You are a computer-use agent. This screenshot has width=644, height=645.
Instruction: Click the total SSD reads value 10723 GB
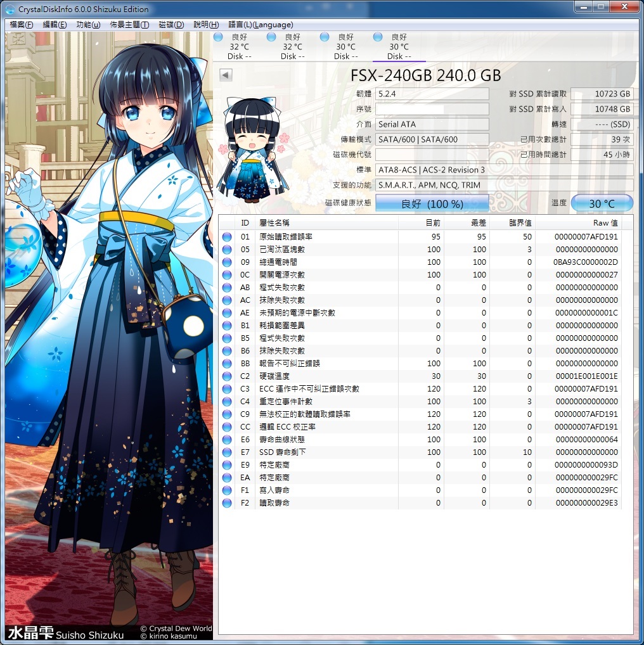602,94
